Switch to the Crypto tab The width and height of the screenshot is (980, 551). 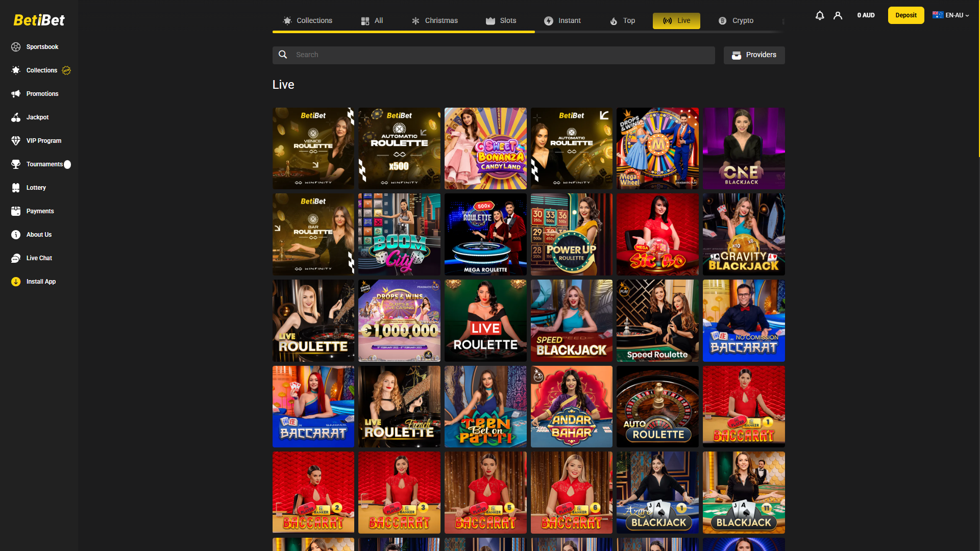pyautogui.click(x=736, y=21)
